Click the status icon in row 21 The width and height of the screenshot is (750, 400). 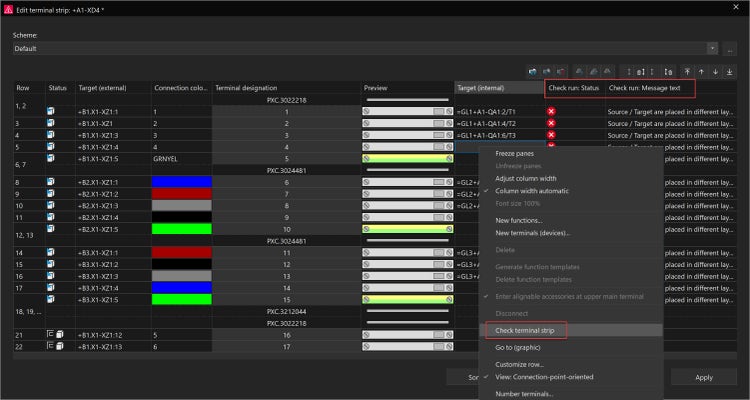[x=55, y=334]
